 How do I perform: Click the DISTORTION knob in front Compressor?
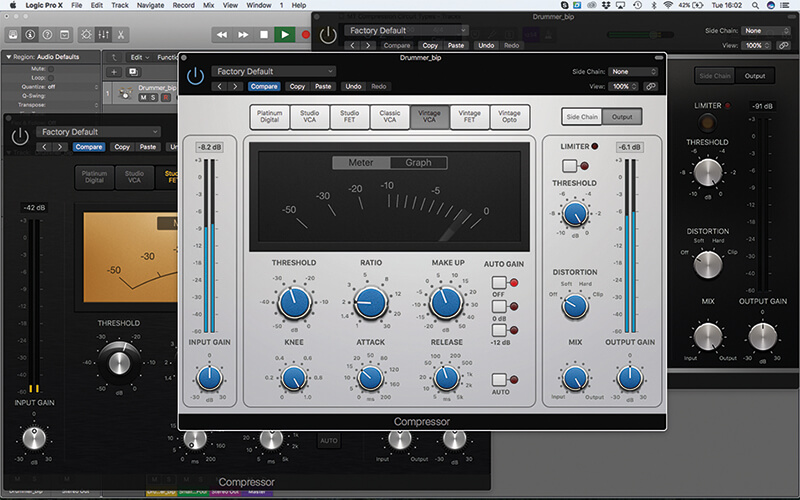tap(575, 307)
